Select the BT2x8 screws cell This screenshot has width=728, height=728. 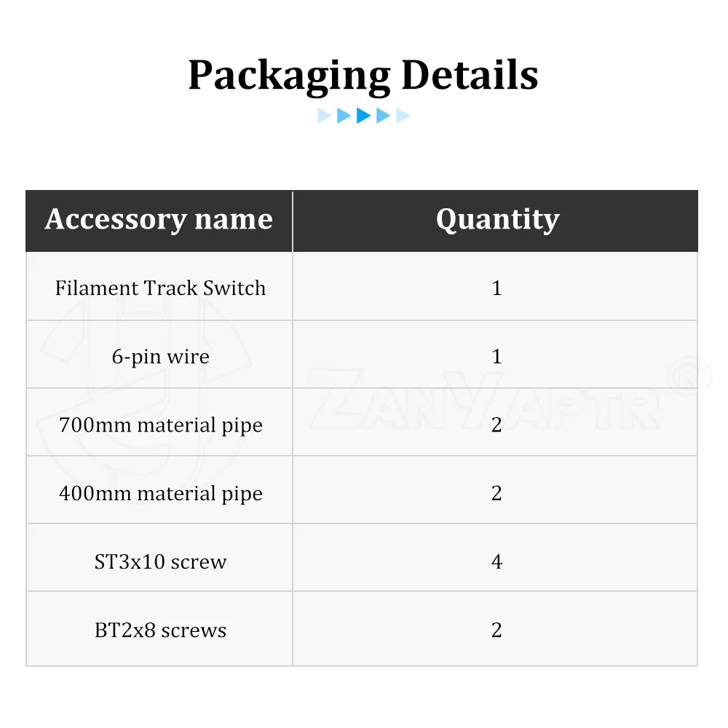159,629
